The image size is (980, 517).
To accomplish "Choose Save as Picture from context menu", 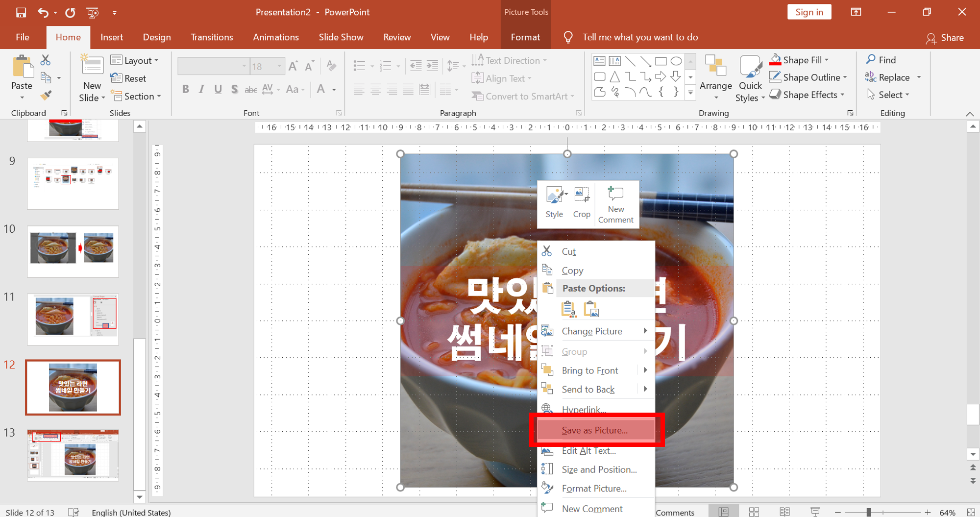I will (596, 430).
